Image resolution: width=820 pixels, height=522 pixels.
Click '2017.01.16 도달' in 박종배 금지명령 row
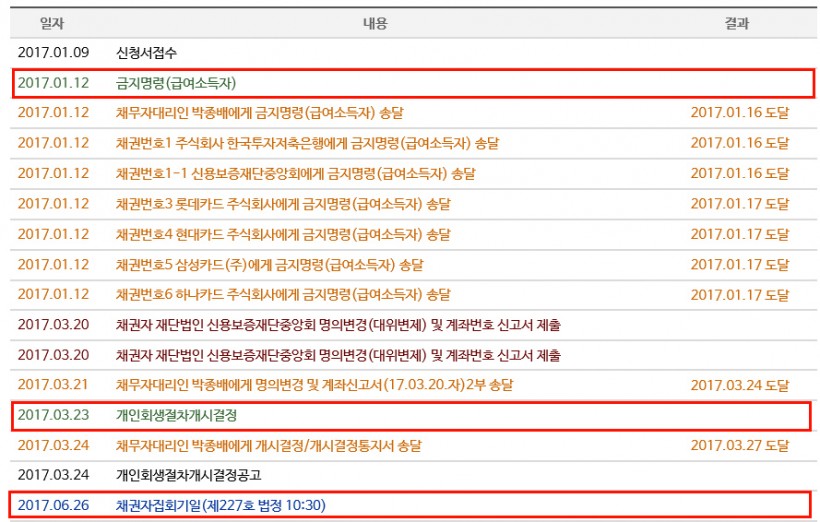(x=739, y=113)
